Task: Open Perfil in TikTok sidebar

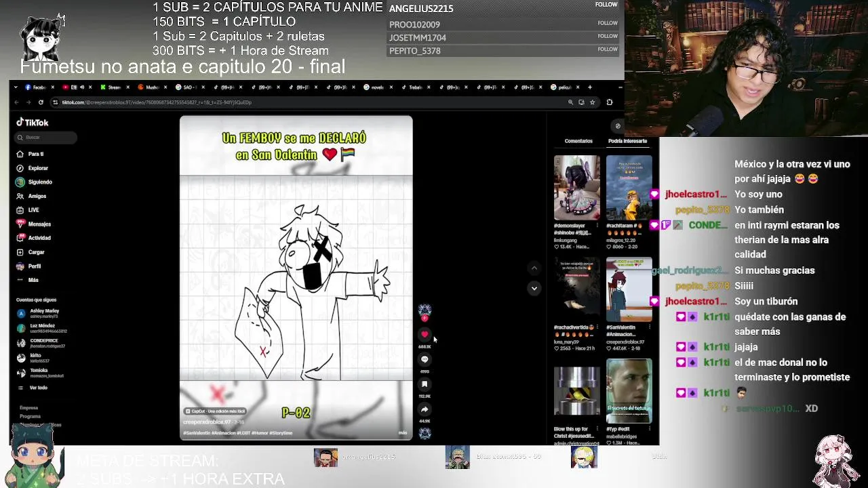Action: coord(29,266)
